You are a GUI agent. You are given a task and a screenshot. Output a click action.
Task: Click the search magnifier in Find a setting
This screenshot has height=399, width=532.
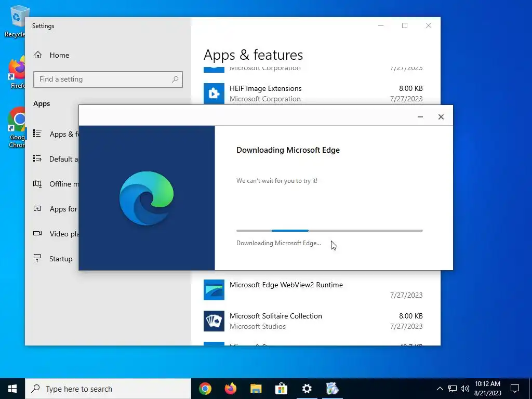point(175,79)
